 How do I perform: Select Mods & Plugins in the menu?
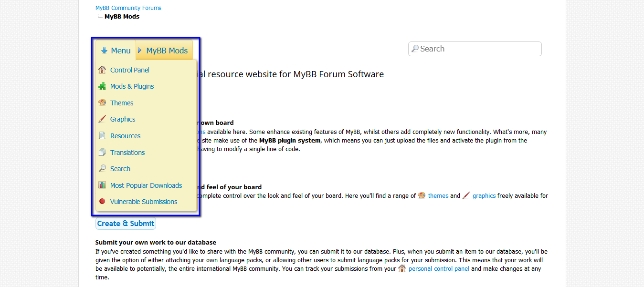click(x=132, y=86)
